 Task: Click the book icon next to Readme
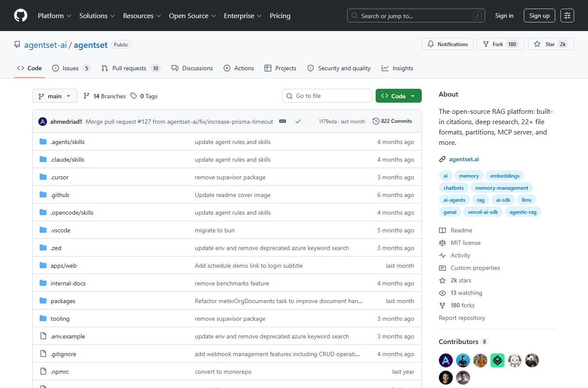click(x=442, y=230)
